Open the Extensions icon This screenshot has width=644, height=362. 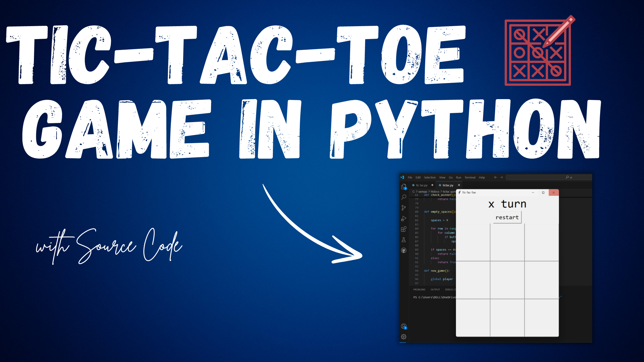404,229
